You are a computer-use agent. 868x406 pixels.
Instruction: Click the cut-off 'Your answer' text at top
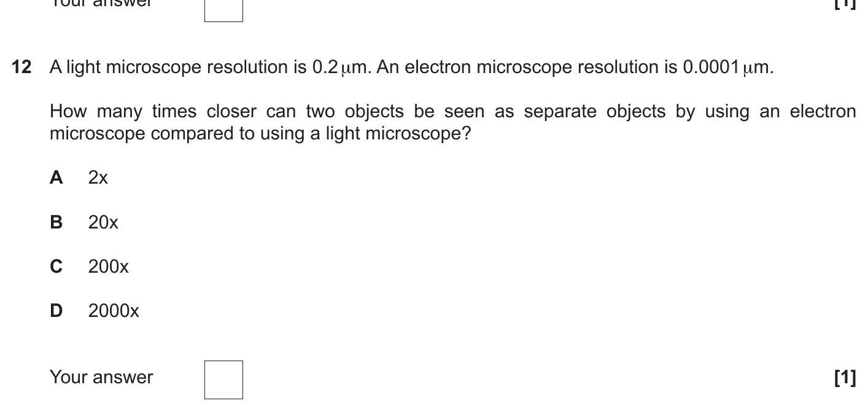coord(101,4)
